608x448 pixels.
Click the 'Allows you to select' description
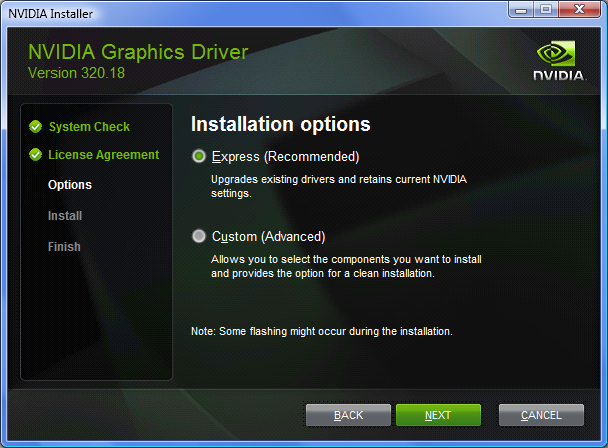tap(346, 266)
